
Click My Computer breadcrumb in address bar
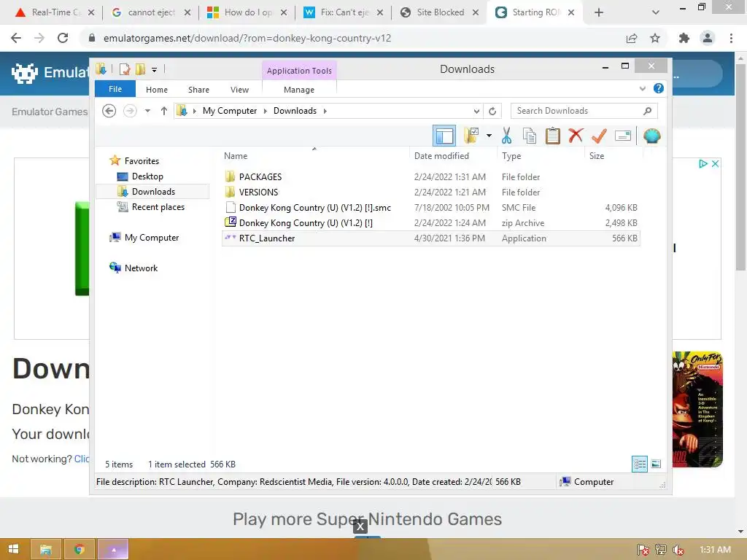(x=230, y=111)
